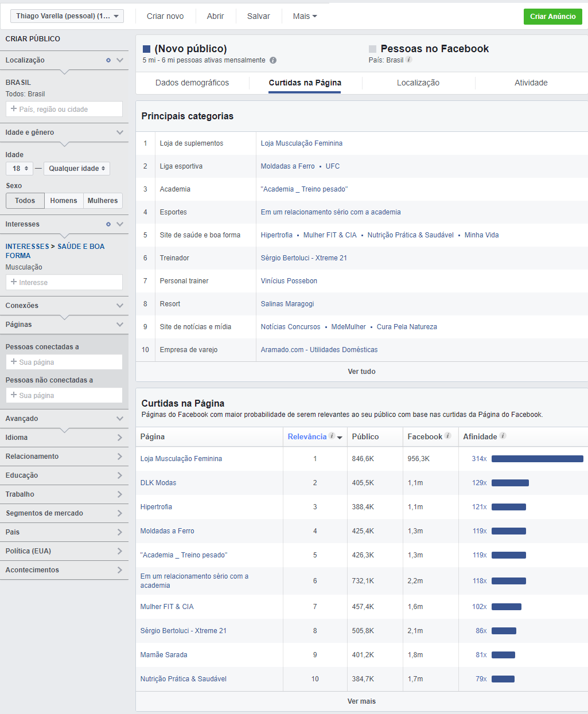Open Loja Musculação Feminina page link in table
Viewport: 588px width, 714px height.
pos(181,459)
